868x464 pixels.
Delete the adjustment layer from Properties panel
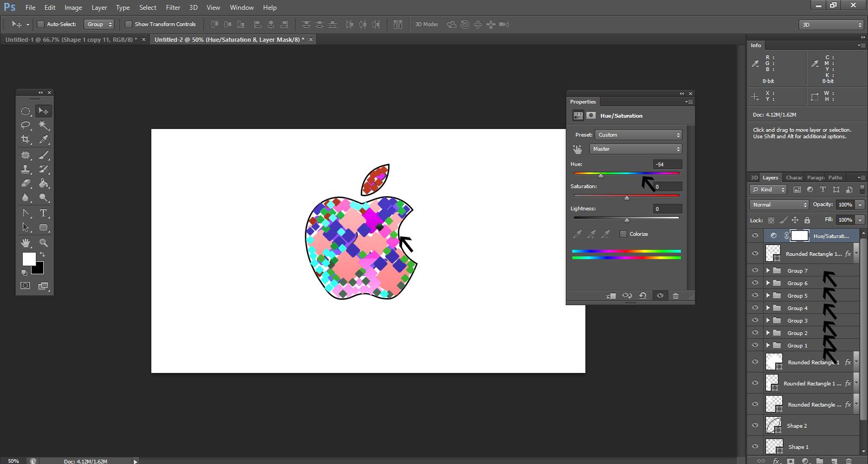click(675, 296)
